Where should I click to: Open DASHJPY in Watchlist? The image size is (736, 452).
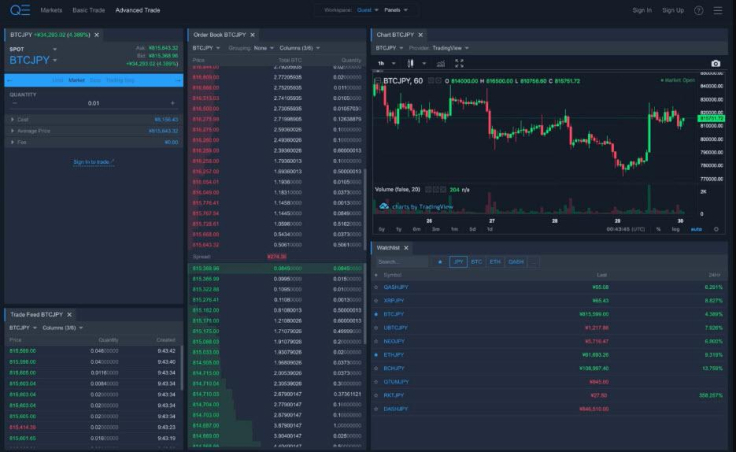396,409
